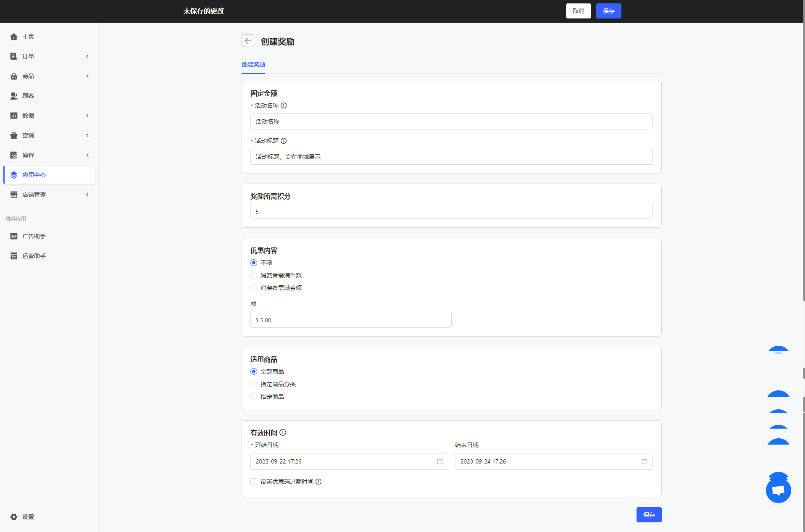Click the back arrow next to 创建奖励
This screenshot has width=805, height=532.
(x=248, y=41)
